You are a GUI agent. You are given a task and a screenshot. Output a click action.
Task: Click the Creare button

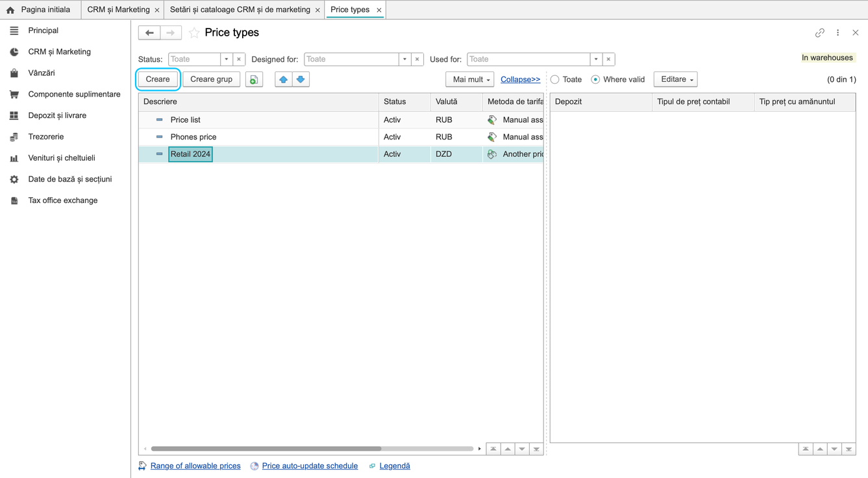pos(158,79)
